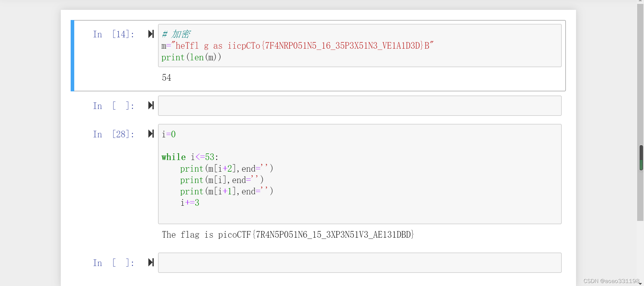Run the last empty cell at the bottom
644x286 pixels.
(x=151, y=262)
